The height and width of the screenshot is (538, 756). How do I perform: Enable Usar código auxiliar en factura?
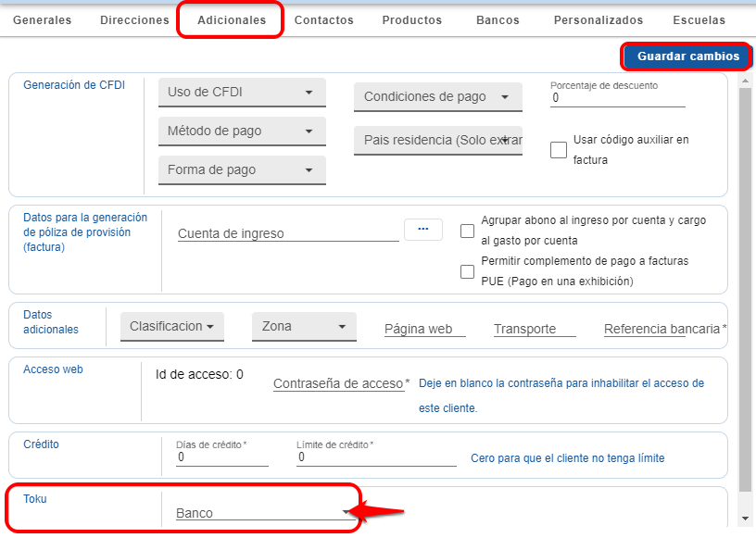(x=559, y=149)
